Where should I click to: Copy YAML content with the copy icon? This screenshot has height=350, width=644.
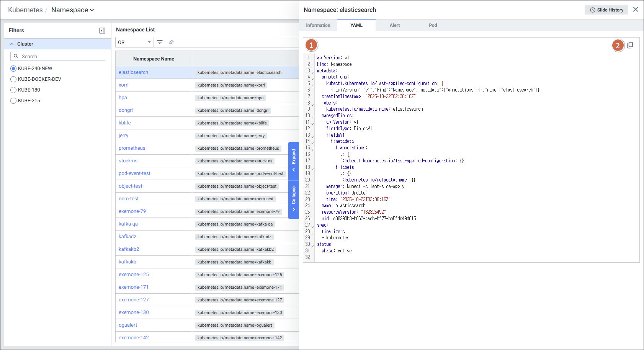click(630, 45)
